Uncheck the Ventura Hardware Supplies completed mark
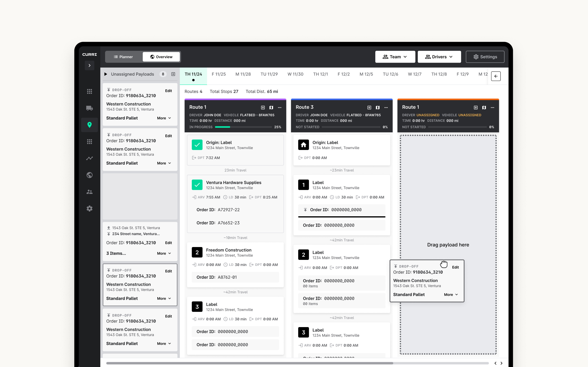588x367 pixels. click(197, 185)
